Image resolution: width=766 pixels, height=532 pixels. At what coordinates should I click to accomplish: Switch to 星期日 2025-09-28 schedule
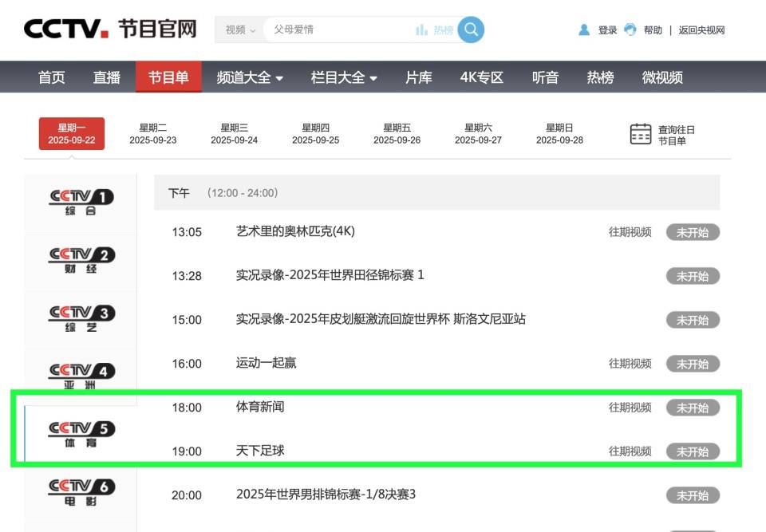tap(559, 134)
